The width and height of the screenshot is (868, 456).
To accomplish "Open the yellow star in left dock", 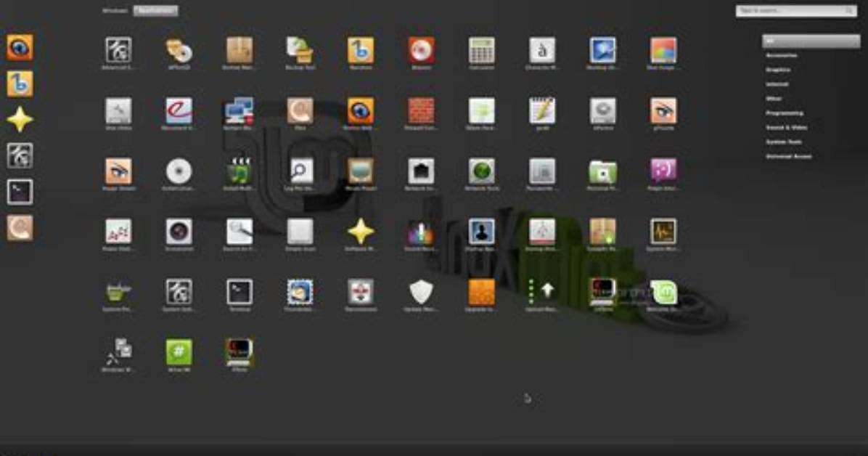I will (20, 120).
